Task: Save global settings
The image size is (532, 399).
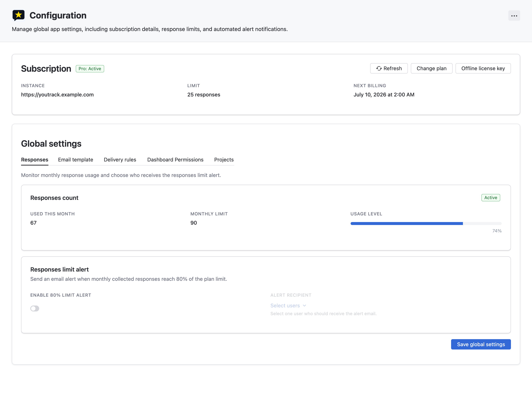Action: 481,344
